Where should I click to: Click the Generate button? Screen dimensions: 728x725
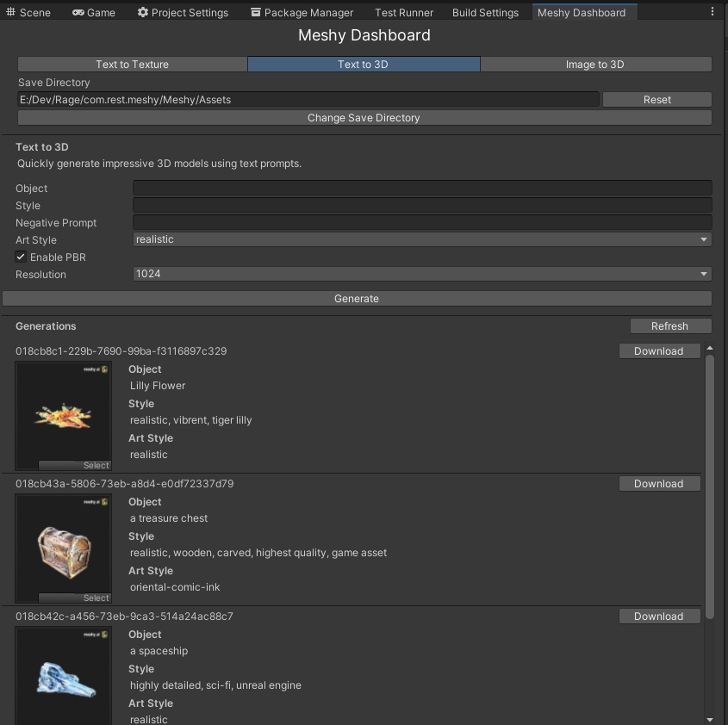pyautogui.click(x=356, y=298)
